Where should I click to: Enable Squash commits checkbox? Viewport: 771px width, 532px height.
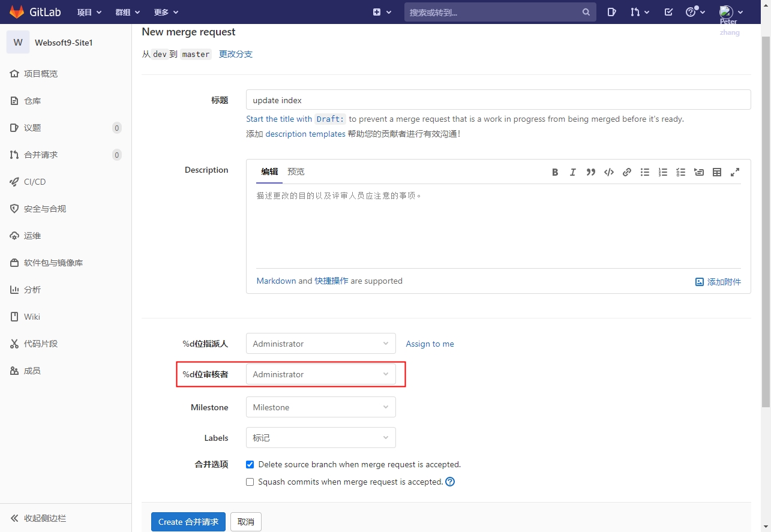coord(250,482)
